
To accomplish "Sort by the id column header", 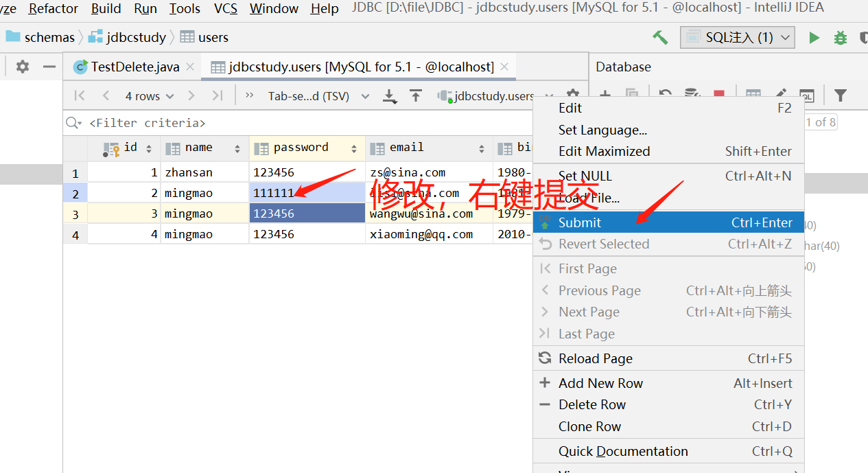I will coord(124,148).
